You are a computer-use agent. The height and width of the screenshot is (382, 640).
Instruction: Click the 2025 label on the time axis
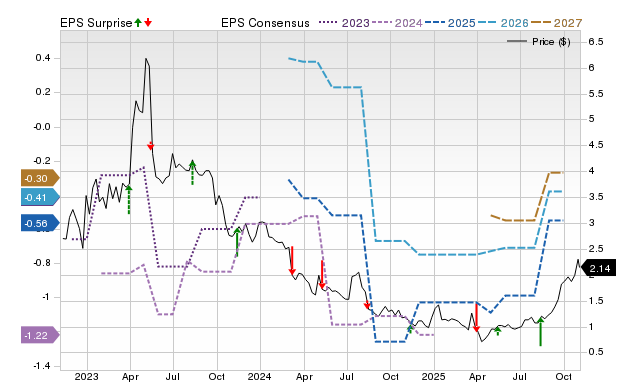pos(433,376)
